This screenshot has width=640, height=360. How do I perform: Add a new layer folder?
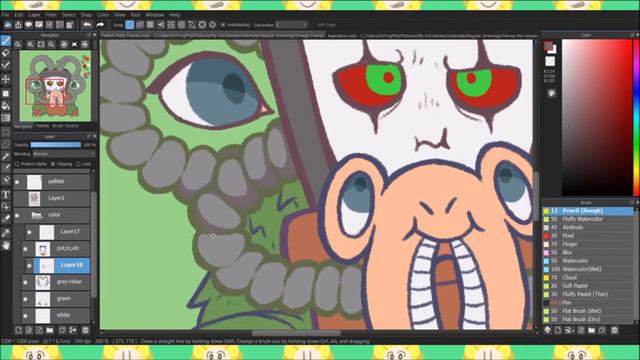(50, 330)
